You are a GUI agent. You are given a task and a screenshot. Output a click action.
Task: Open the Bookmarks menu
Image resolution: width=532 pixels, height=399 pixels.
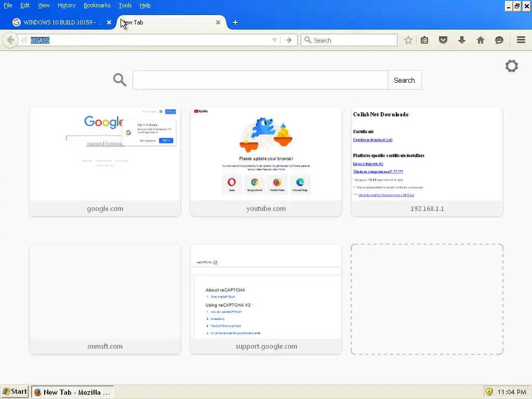point(97,5)
